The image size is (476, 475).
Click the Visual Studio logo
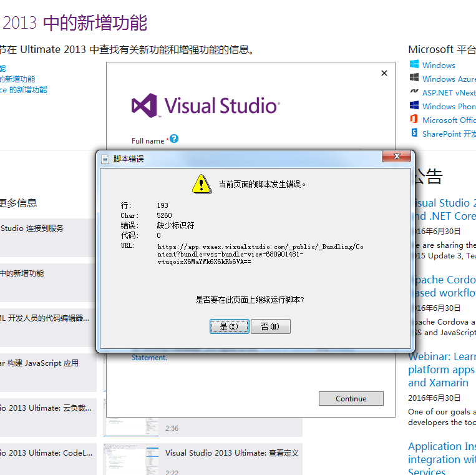[x=205, y=105]
